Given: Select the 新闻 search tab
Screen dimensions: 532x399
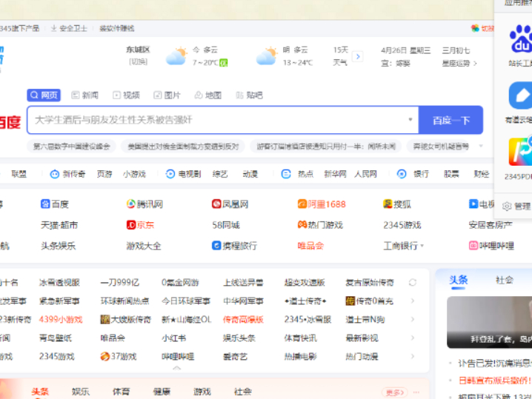Looking at the screenshot, I should (x=84, y=95).
